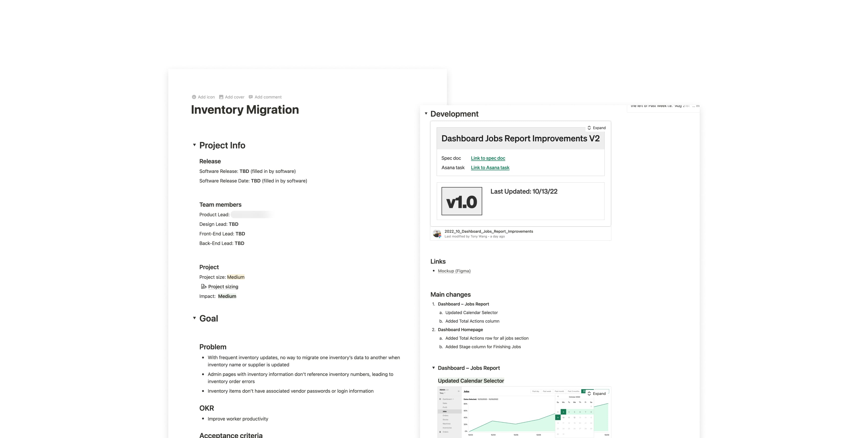The image size is (868, 438).
Task: Select highlighted date 9 in mockup calendar
Action: click(558, 417)
